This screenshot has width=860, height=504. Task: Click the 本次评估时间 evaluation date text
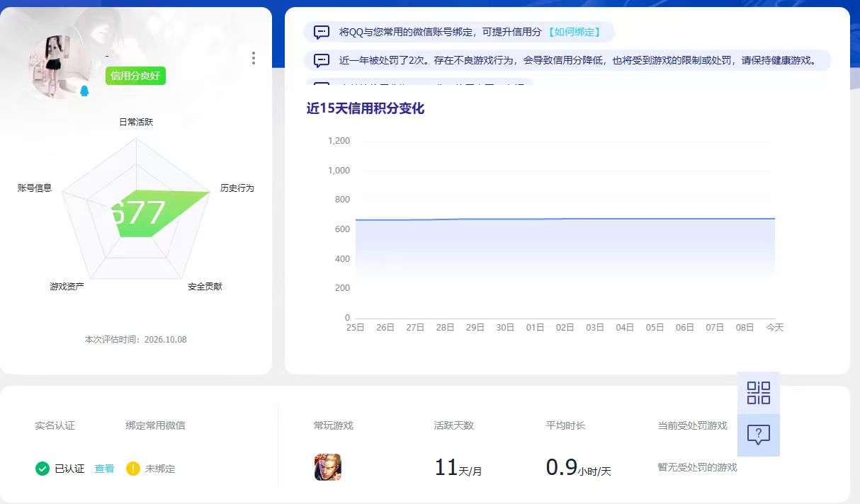pos(136,340)
